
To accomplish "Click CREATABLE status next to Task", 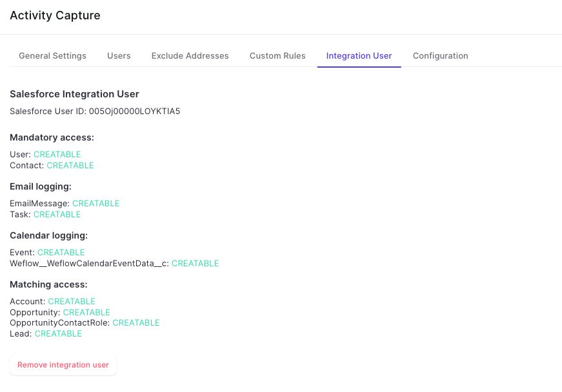I will coord(57,215).
